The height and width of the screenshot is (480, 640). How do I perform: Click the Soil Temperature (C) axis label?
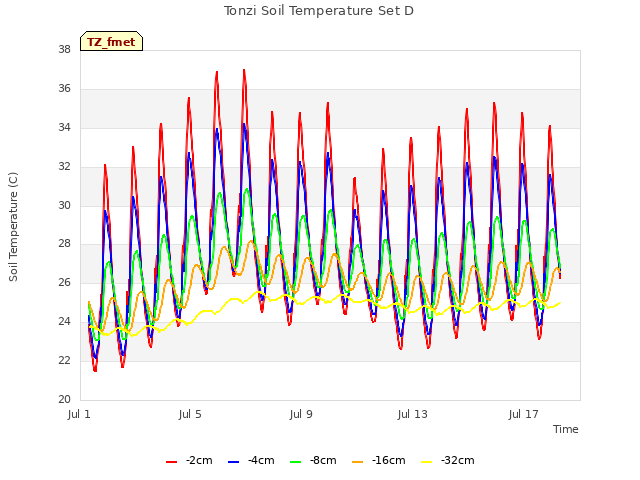(13, 227)
